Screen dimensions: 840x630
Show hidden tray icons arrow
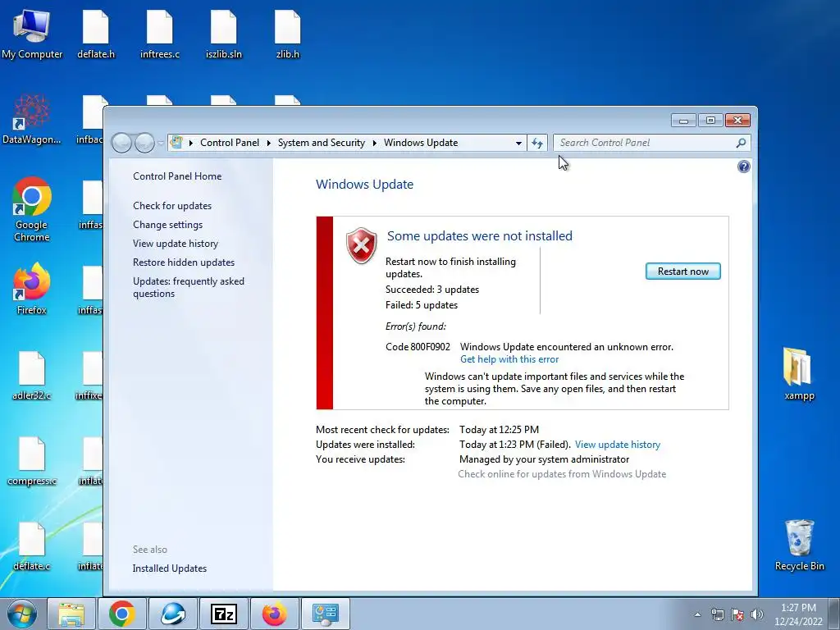pos(697,614)
